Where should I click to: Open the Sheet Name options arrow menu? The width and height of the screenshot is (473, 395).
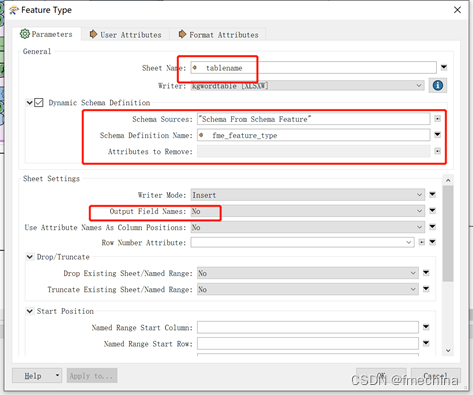(x=444, y=67)
